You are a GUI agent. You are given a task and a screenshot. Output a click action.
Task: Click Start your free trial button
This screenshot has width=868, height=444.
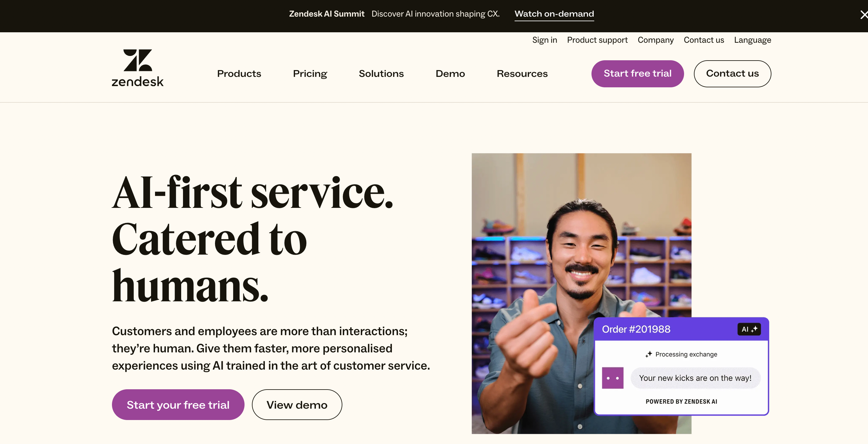(x=178, y=405)
